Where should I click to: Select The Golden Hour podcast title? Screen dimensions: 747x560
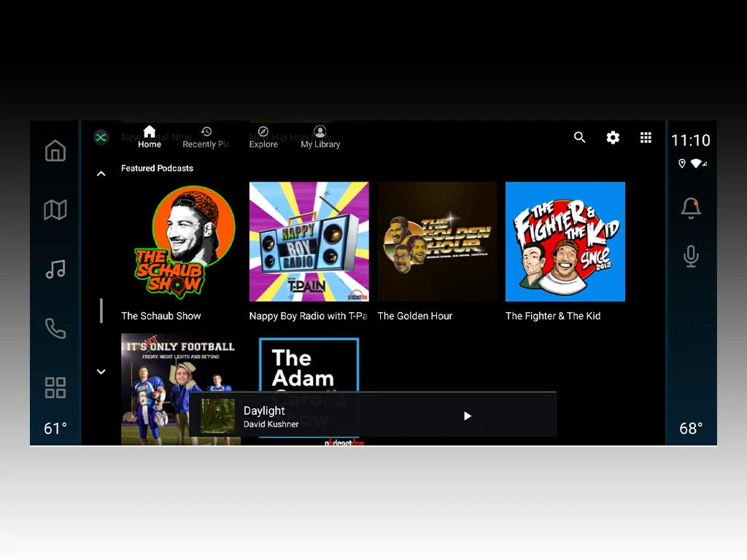[415, 316]
